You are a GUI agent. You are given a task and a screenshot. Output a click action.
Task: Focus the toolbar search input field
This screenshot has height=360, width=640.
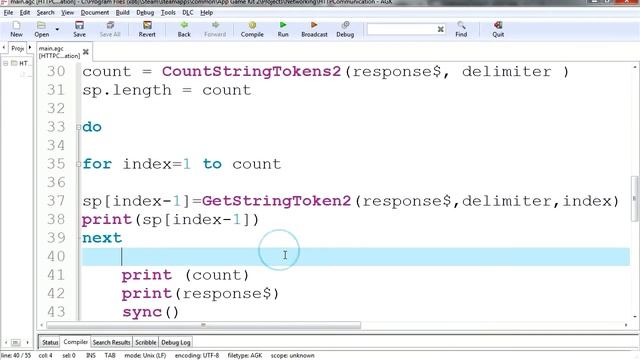point(401,29)
